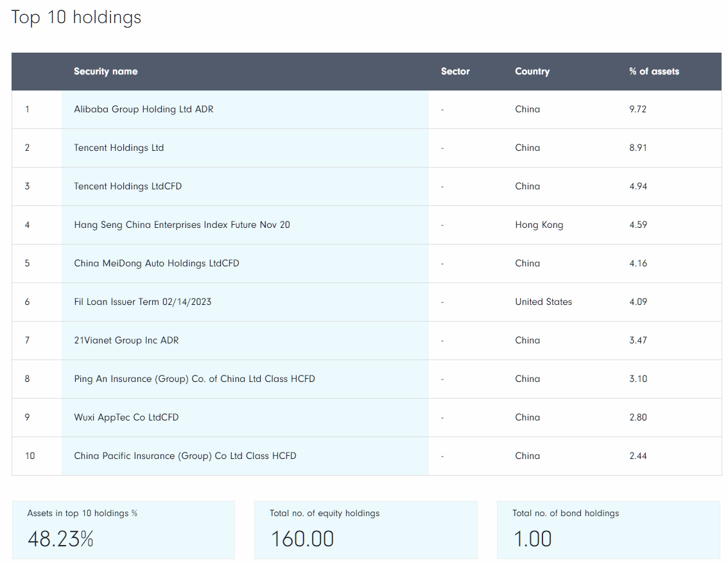Image resolution: width=728 pixels, height=563 pixels.
Task: Select 21Vianet Group Inc ADR
Action: click(126, 340)
